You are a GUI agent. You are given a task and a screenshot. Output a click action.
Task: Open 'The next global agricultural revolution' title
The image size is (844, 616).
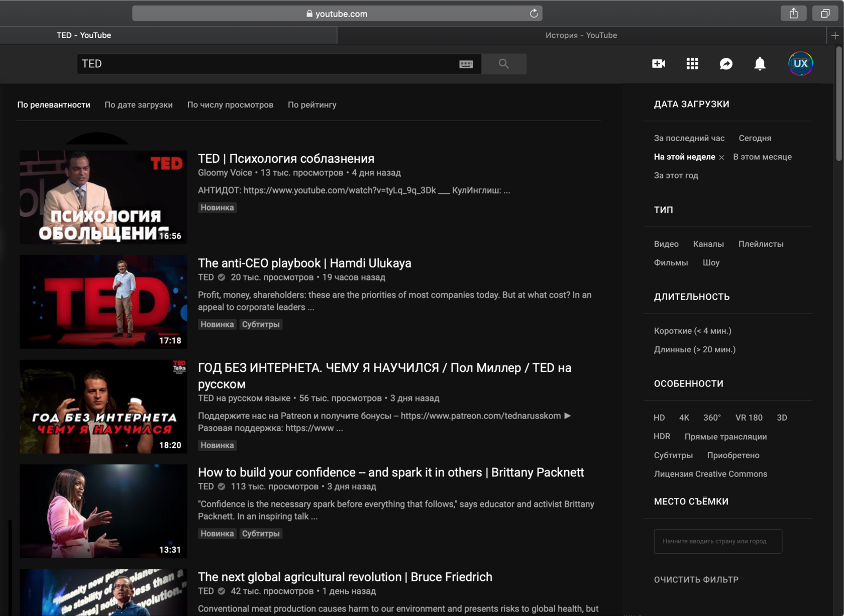pos(345,577)
